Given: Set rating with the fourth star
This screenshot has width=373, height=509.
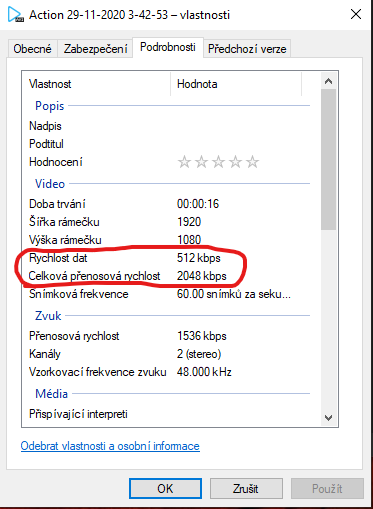Looking at the screenshot, I should pyautogui.click(x=235, y=162).
